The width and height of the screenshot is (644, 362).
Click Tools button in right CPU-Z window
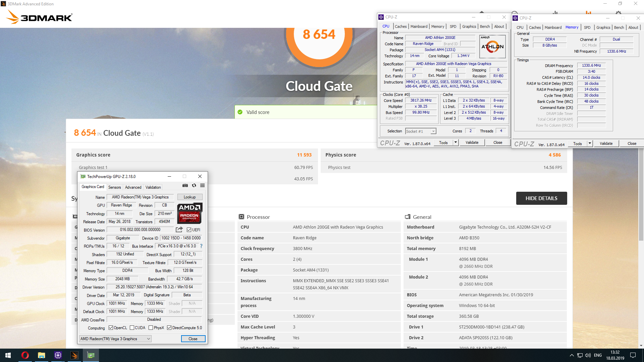[x=578, y=143]
